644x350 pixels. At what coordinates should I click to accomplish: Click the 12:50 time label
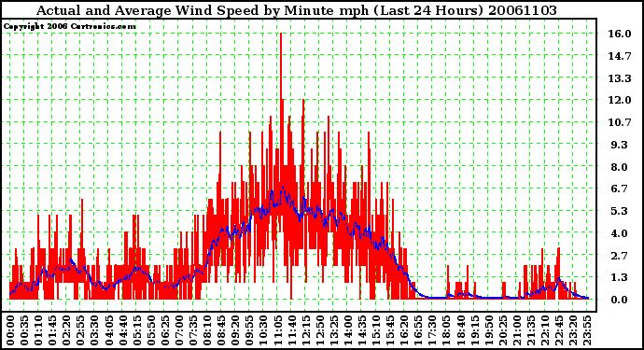[x=320, y=330]
